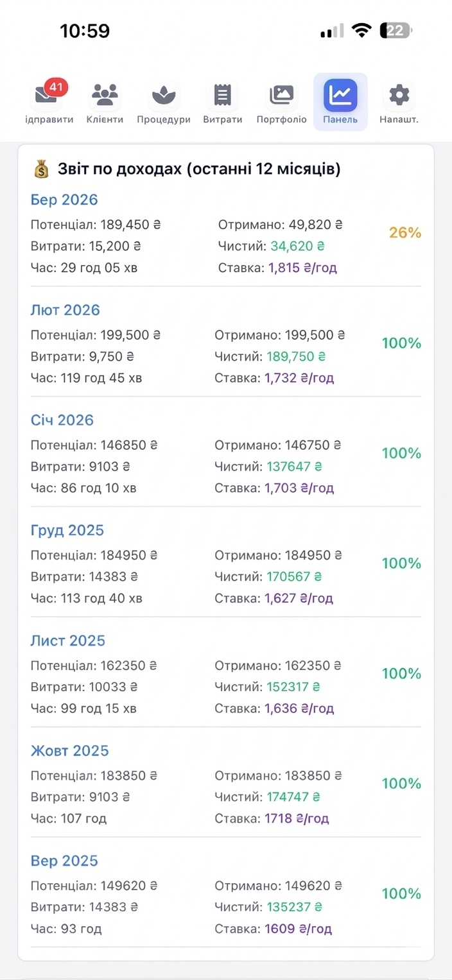This screenshot has height=980, width=452.
Task: Open the Груд 2025 month entry
Action: (x=66, y=530)
